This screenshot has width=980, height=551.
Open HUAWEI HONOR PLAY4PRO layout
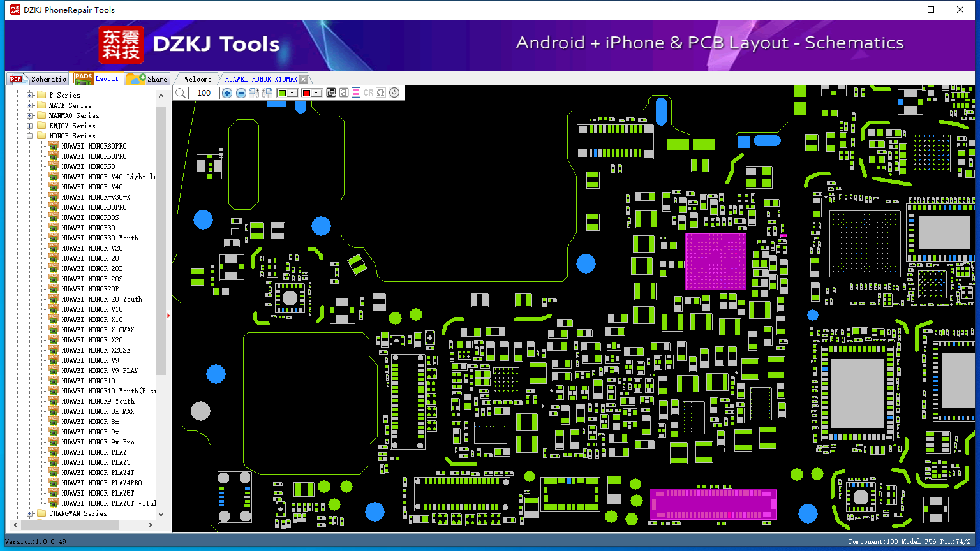coord(101,483)
